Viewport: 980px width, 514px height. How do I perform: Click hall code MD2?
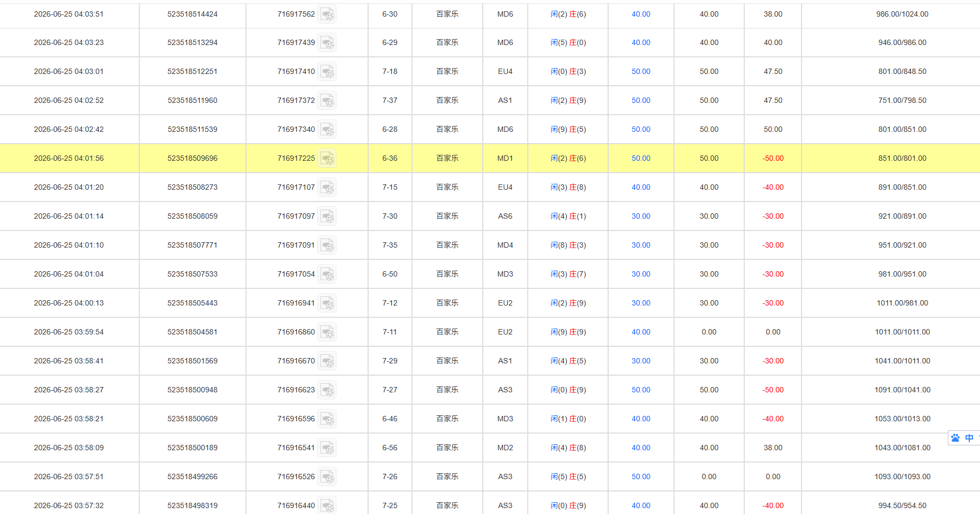tap(505, 448)
